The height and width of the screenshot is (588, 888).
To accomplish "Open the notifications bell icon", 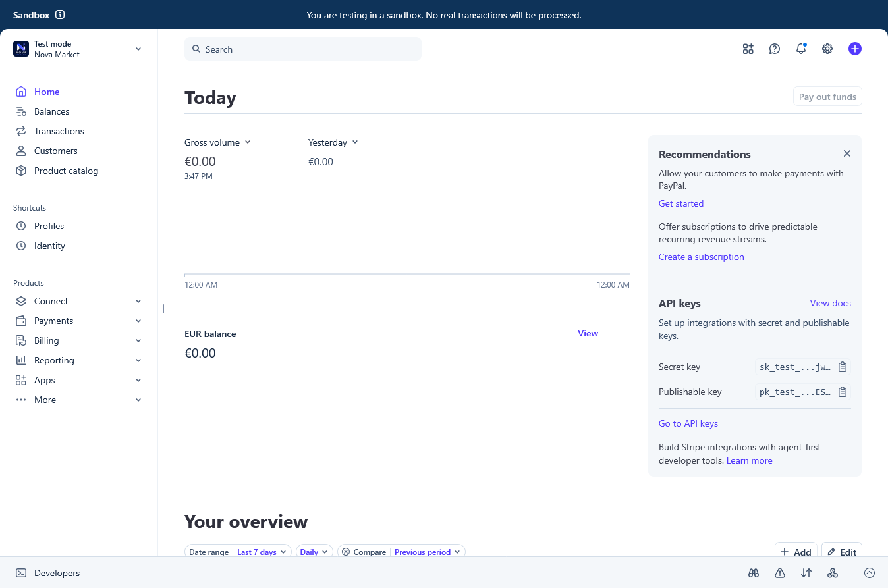I will point(801,49).
